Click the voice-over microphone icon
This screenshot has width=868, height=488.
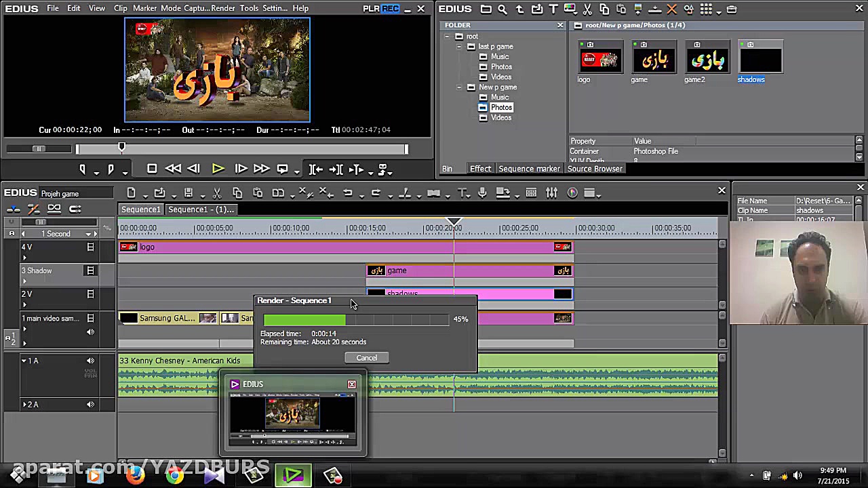(482, 193)
